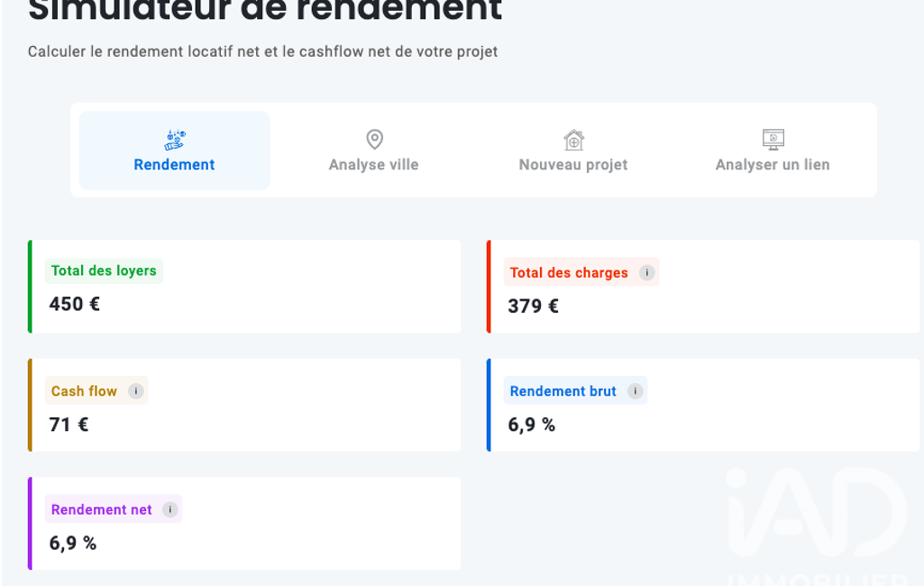Click the Total des loyers green label
This screenshot has height=586, width=924.
tap(104, 270)
